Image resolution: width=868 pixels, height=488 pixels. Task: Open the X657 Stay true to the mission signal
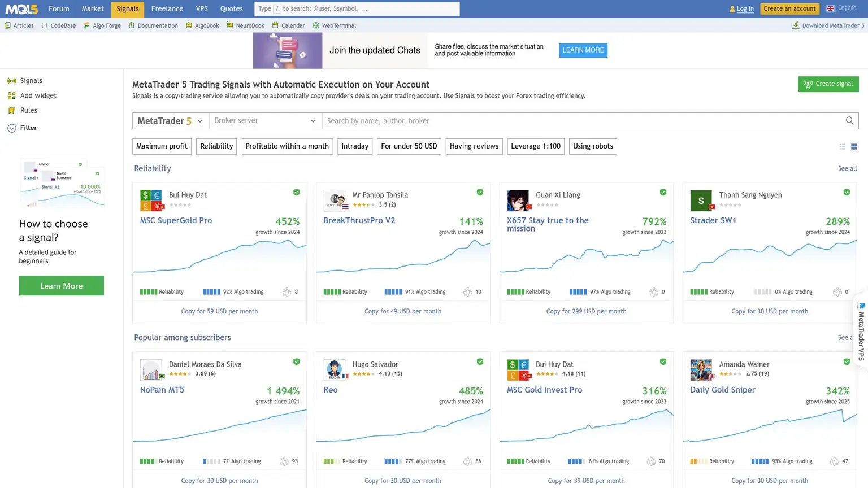548,225
